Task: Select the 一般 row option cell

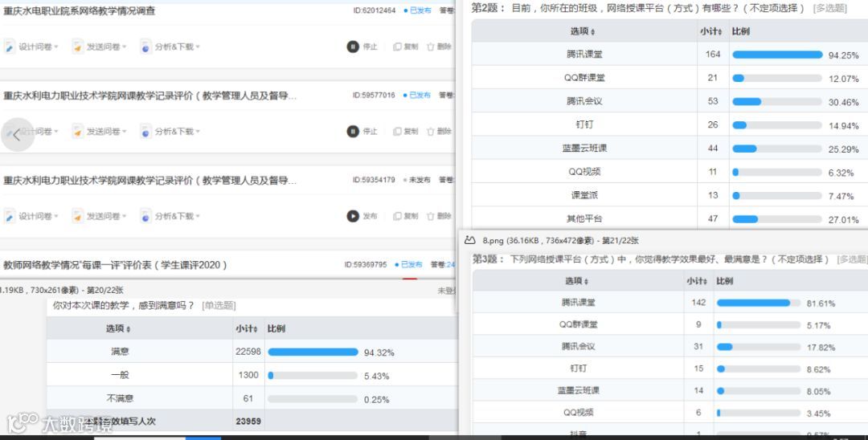Action: [120, 375]
